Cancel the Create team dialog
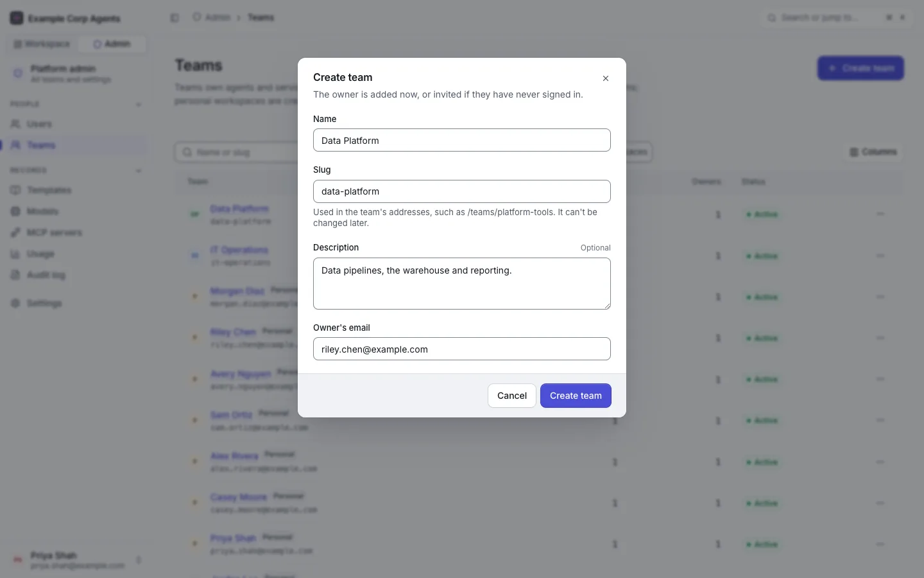This screenshot has height=578, width=924. (512, 396)
